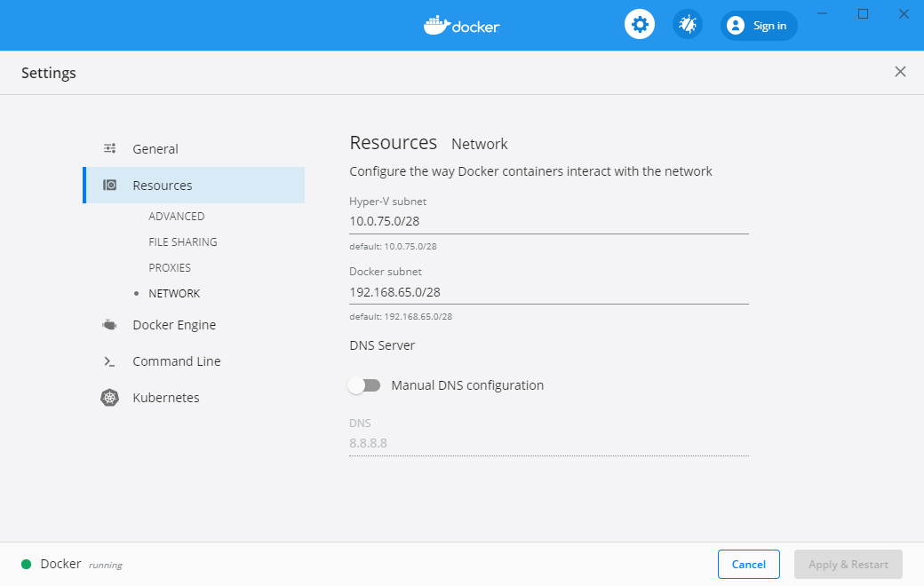Click the Docker Engine icon
This screenshot has height=586, width=924.
109,324
